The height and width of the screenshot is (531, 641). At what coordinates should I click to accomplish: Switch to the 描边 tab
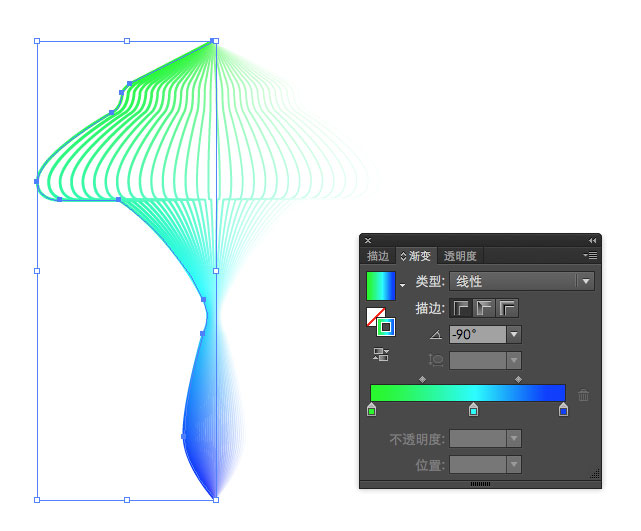[378, 256]
